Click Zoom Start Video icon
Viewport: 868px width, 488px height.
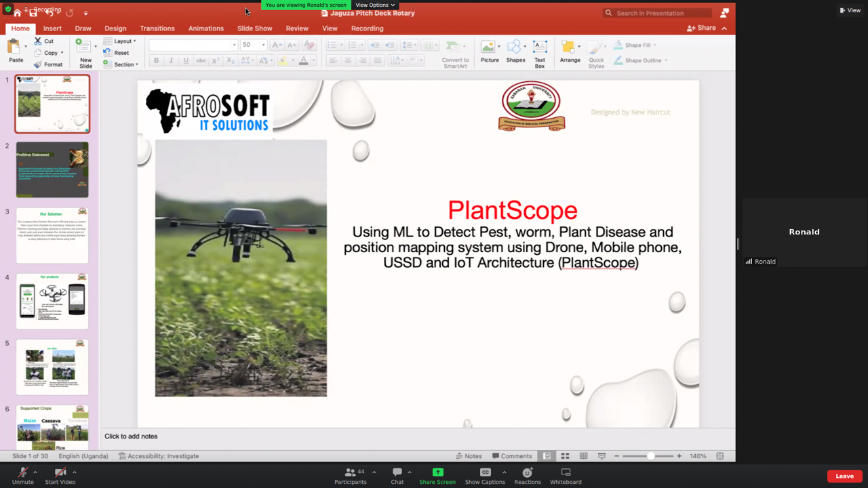[60, 472]
